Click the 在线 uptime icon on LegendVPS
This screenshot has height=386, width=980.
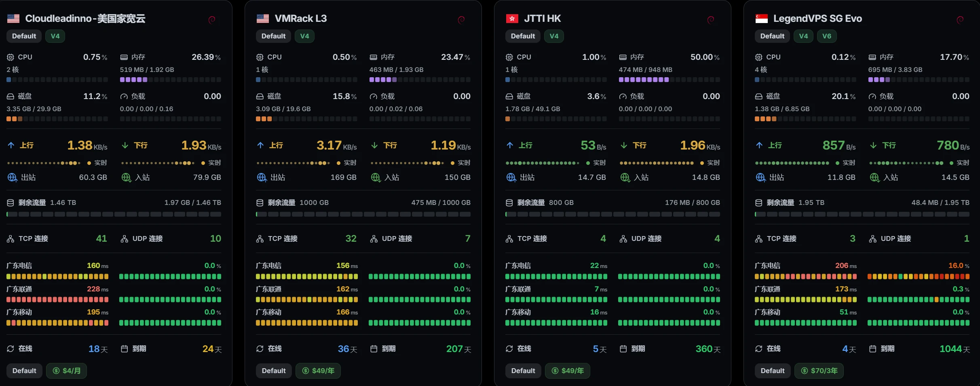click(x=758, y=349)
